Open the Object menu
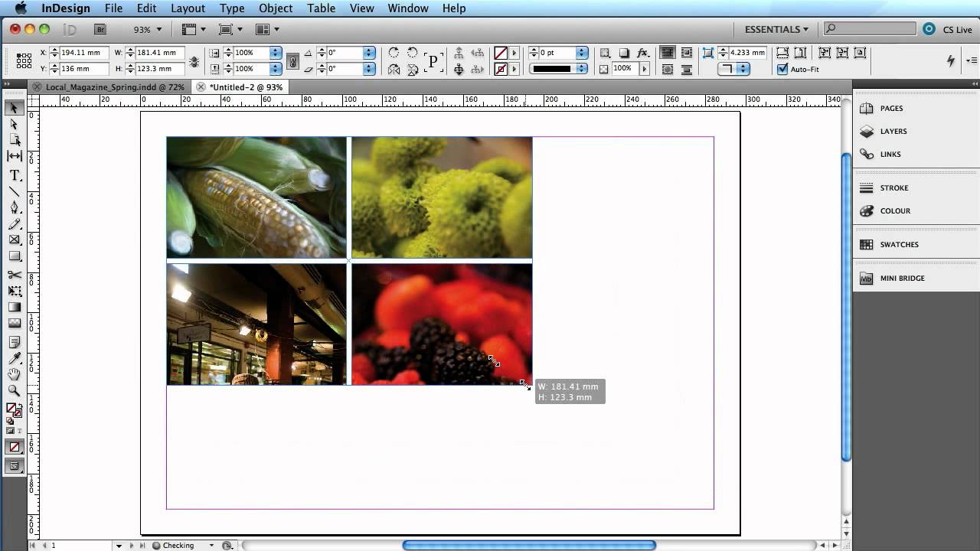The height and width of the screenshot is (551, 980). pos(276,8)
